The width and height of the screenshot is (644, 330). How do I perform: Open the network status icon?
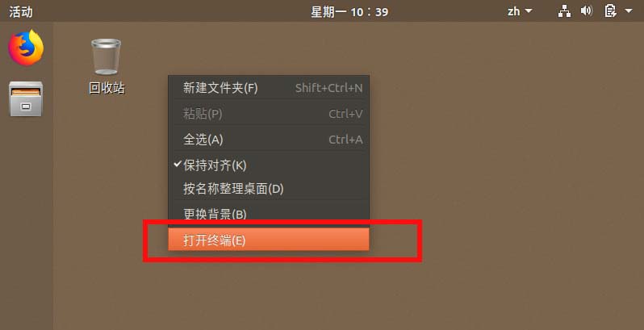tap(564, 11)
